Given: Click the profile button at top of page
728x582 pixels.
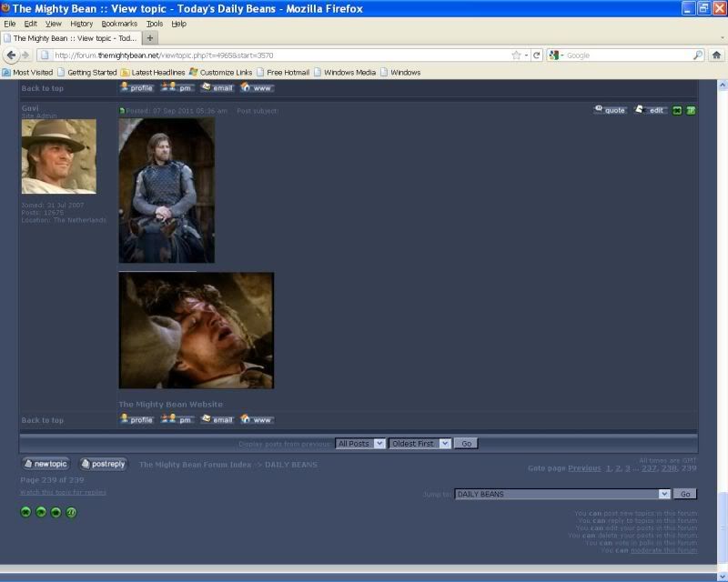Looking at the screenshot, I should 137,87.
